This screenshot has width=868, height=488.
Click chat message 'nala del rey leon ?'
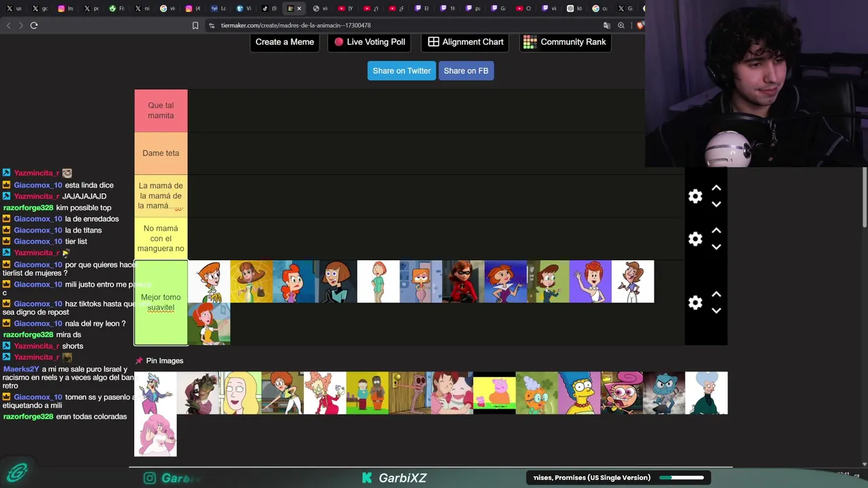point(95,323)
